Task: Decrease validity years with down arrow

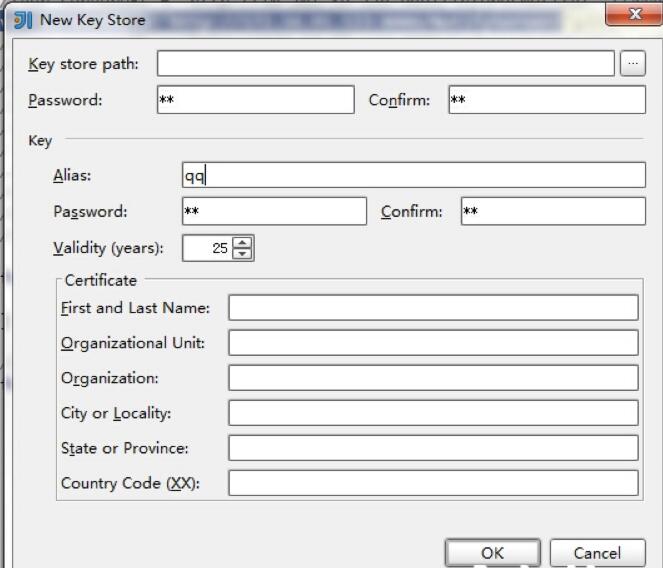Action: click(x=243, y=254)
